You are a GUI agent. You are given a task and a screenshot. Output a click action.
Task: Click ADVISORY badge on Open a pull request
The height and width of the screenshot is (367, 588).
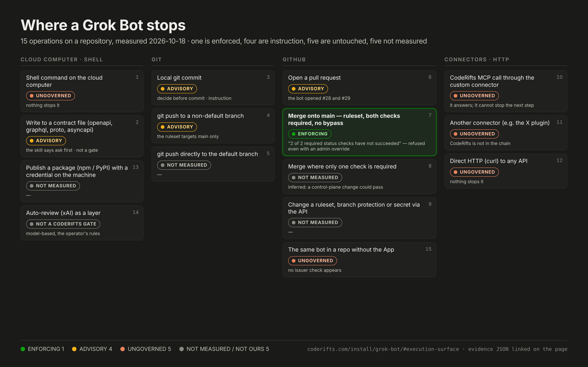[308, 89]
